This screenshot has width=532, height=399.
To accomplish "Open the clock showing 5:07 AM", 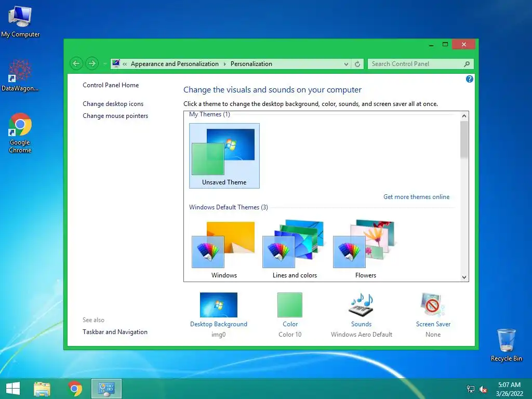I will pos(509,389).
